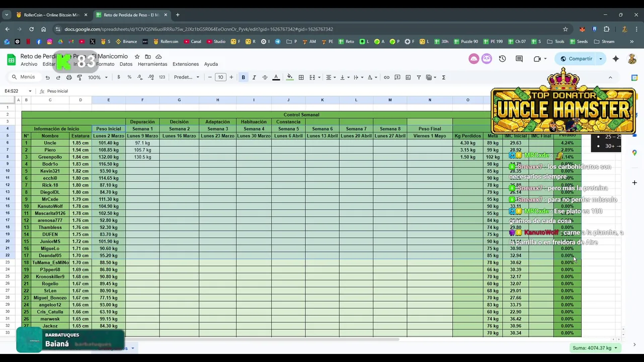Open font family Predet... dropdown

coord(187,77)
